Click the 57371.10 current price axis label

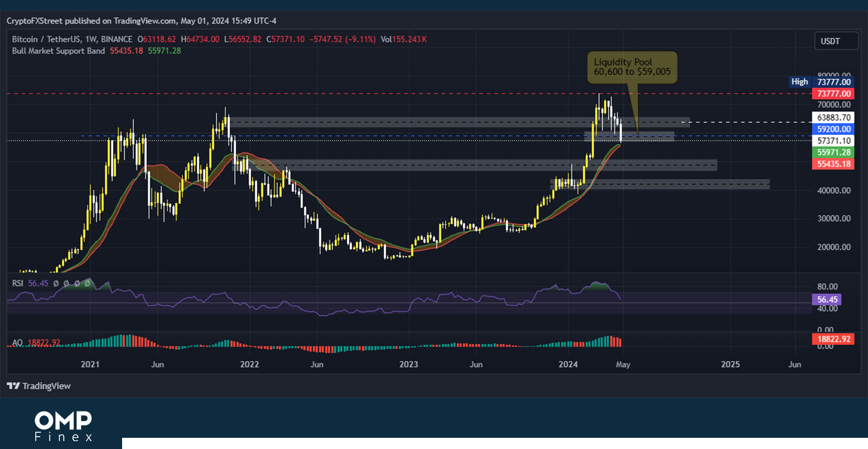pos(834,141)
